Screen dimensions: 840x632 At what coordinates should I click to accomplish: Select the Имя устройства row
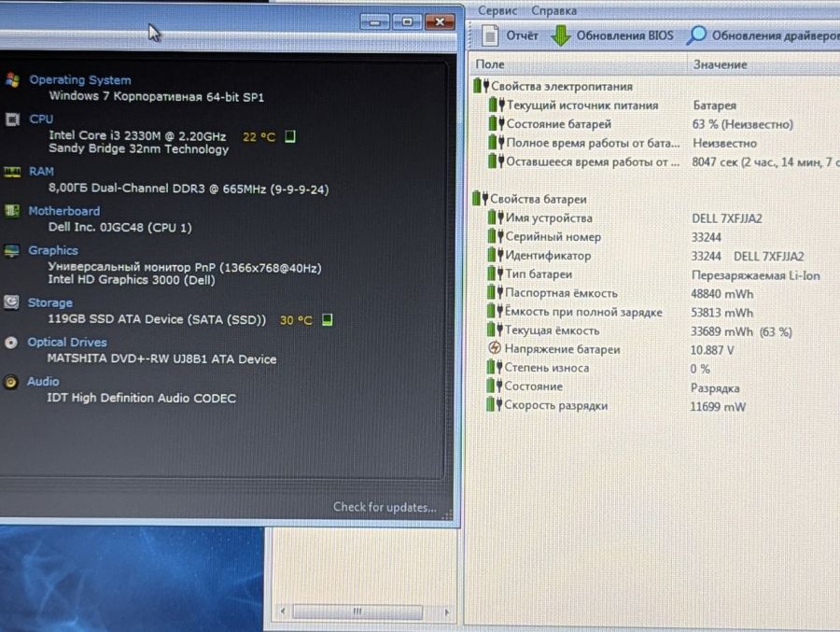[665, 218]
